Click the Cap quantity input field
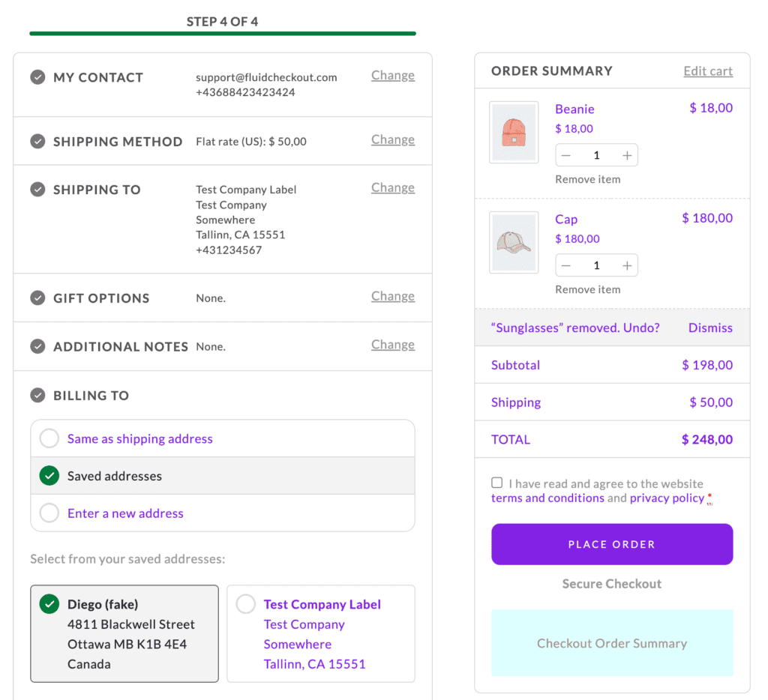The image size is (768, 700). point(596,266)
